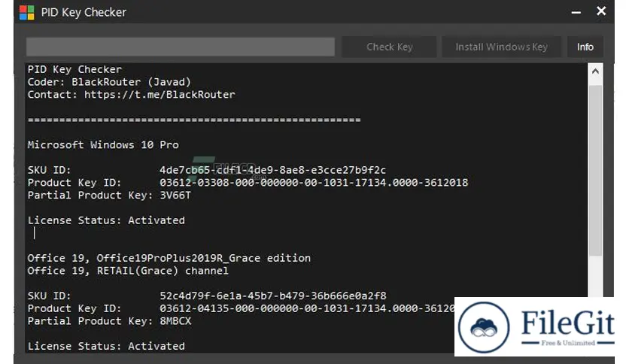The height and width of the screenshot is (364, 629).
Task: Click first 'License Status: Activated' line under Windows
Action: coord(106,220)
